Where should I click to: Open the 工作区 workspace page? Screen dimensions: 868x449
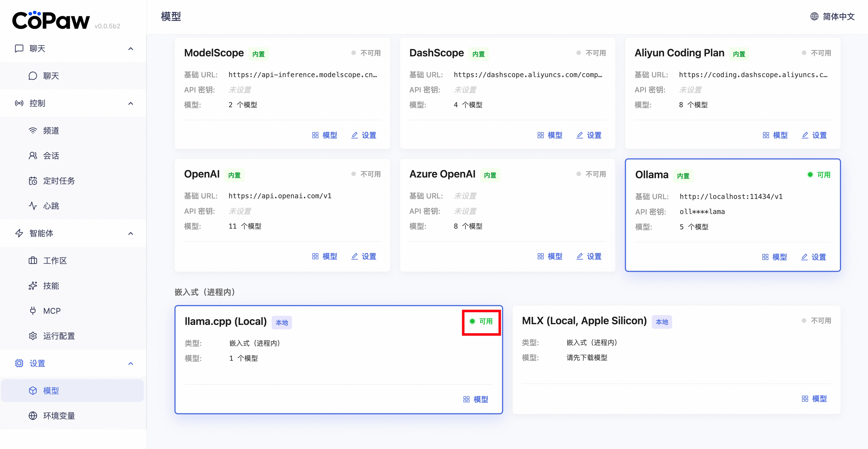(x=55, y=260)
